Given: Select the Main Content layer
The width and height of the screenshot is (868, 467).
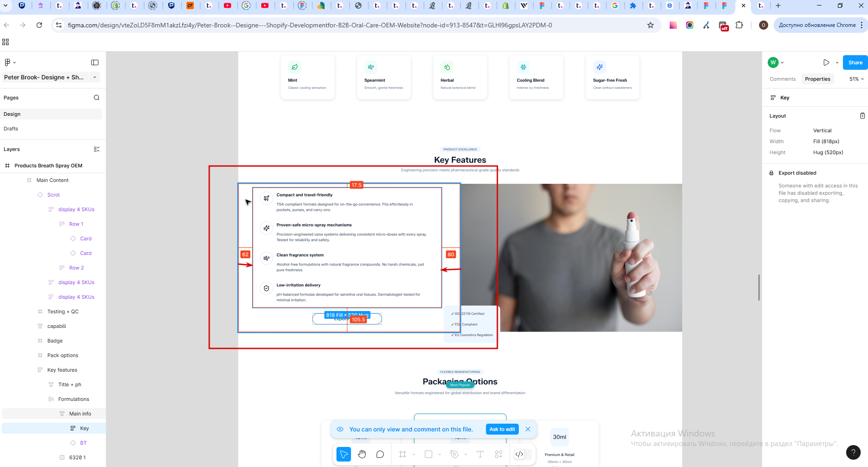Looking at the screenshot, I should 53,180.
